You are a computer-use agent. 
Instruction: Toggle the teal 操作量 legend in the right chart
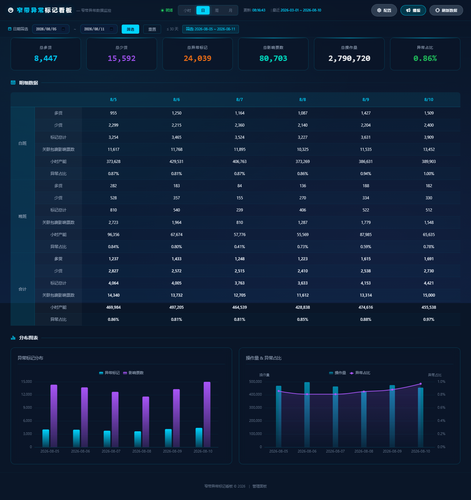pos(337,373)
